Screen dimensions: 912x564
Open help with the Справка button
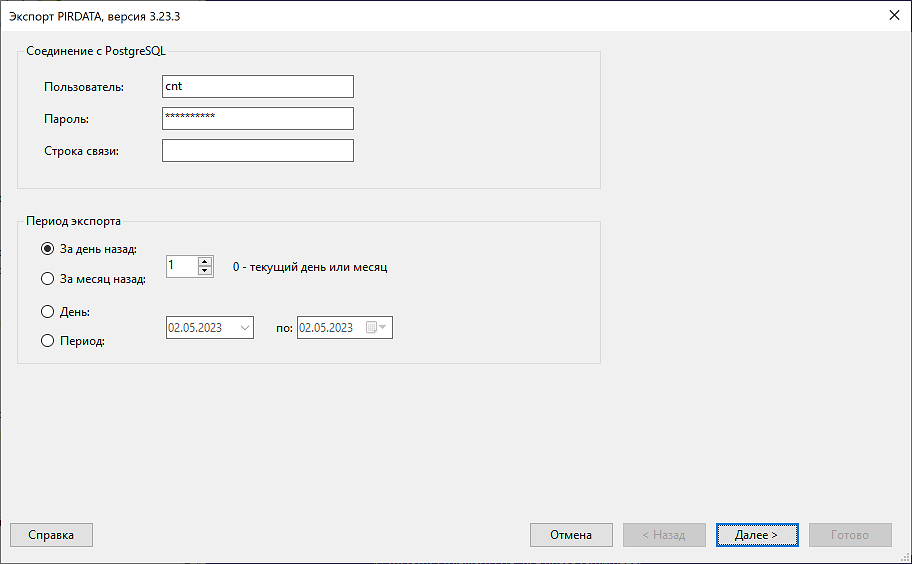51,535
